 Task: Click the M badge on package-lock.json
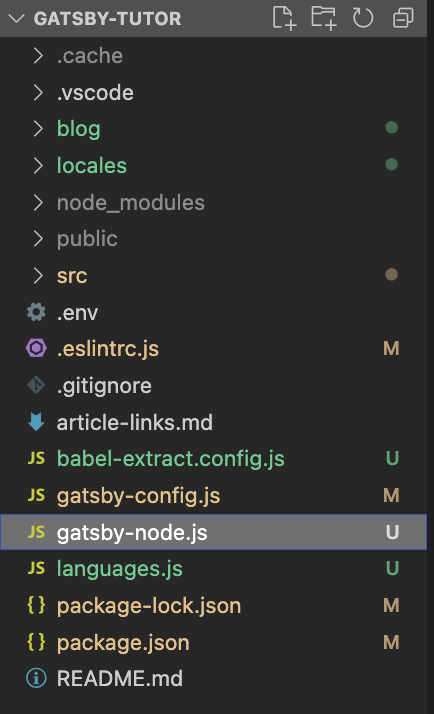(391, 606)
